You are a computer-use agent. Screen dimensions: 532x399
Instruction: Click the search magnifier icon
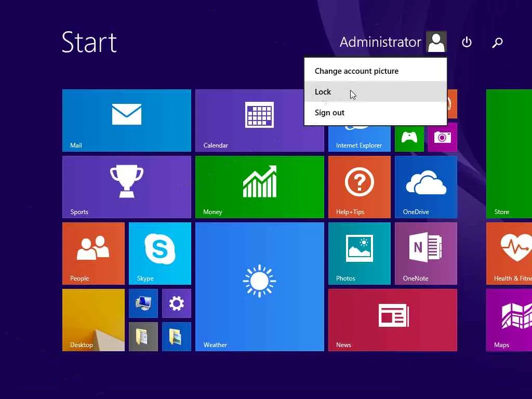[x=497, y=43]
